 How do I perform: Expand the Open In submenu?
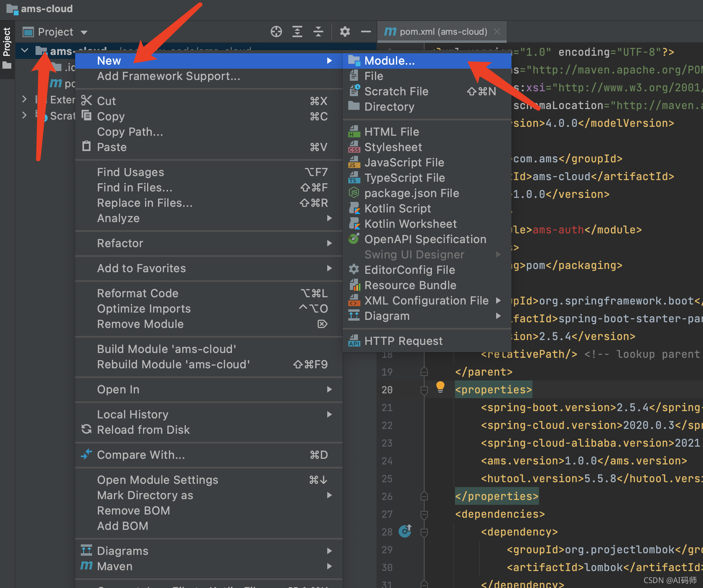click(x=209, y=389)
